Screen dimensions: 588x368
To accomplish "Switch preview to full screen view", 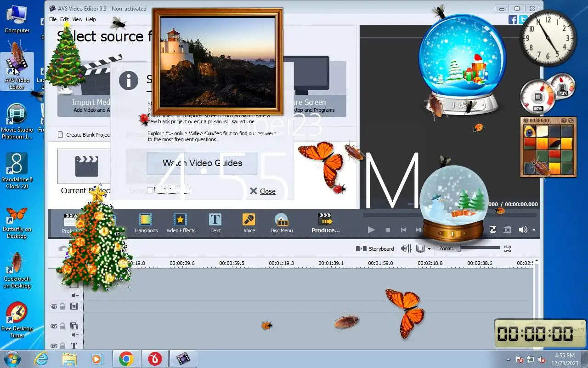I will tap(493, 230).
